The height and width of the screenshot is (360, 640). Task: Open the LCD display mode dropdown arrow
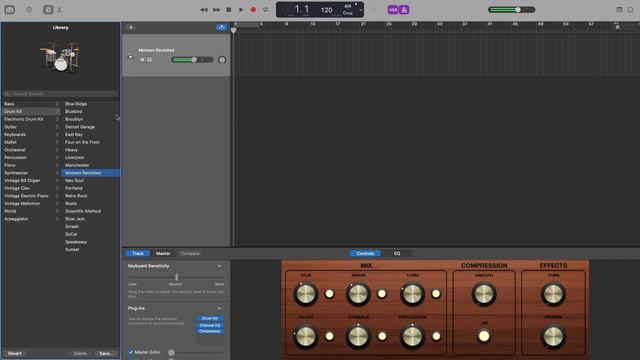click(x=361, y=10)
